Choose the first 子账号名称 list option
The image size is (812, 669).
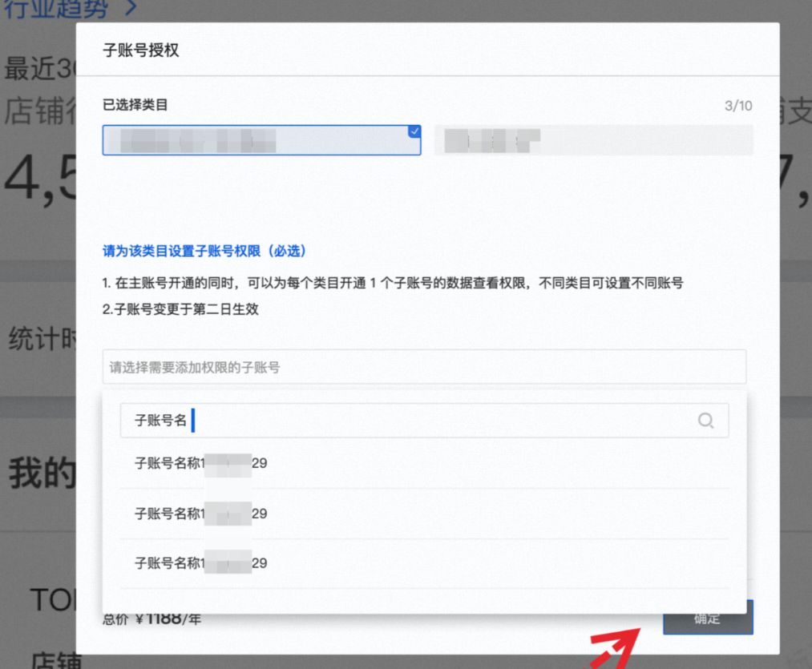[x=424, y=463]
